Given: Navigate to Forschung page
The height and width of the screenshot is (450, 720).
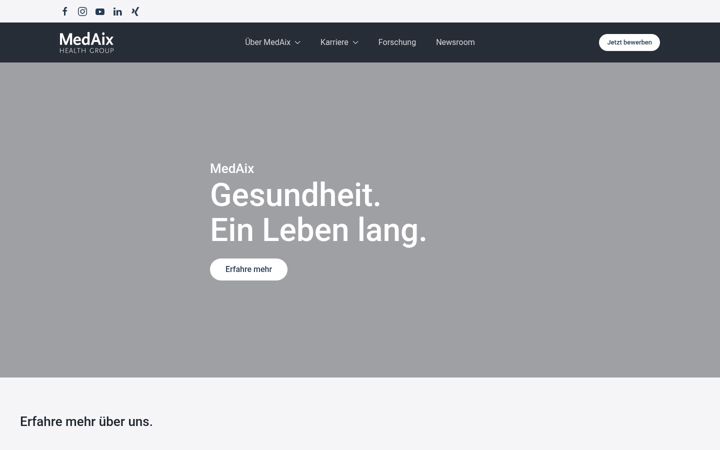Looking at the screenshot, I should 397,42.
